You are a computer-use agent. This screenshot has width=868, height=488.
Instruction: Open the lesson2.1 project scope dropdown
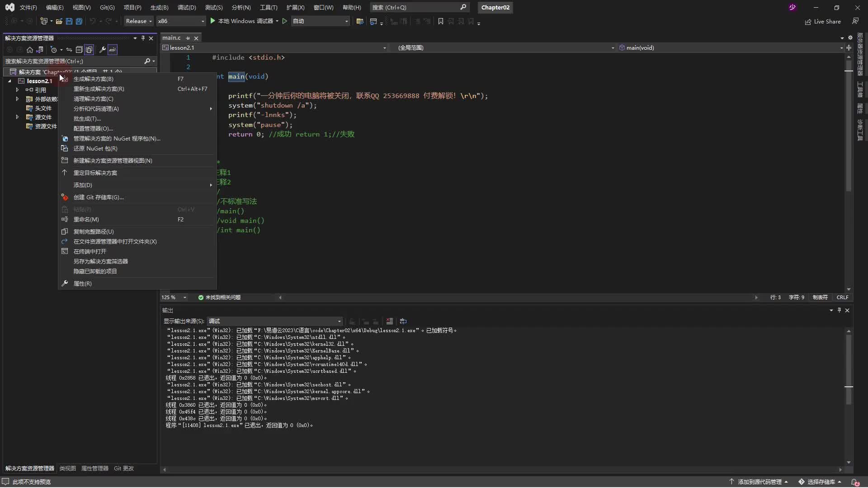tap(275, 47)
